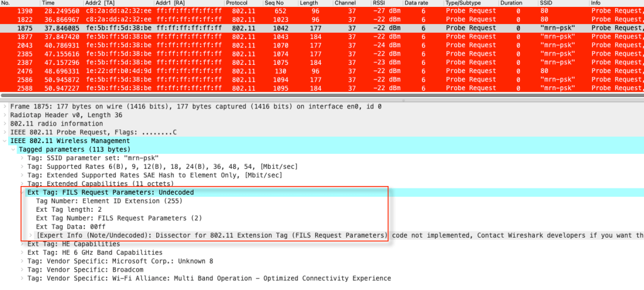Viewport: 644px width, 290px height.
Task: Expand the 802.11 radio information node
Action: [x=6, y=124]
